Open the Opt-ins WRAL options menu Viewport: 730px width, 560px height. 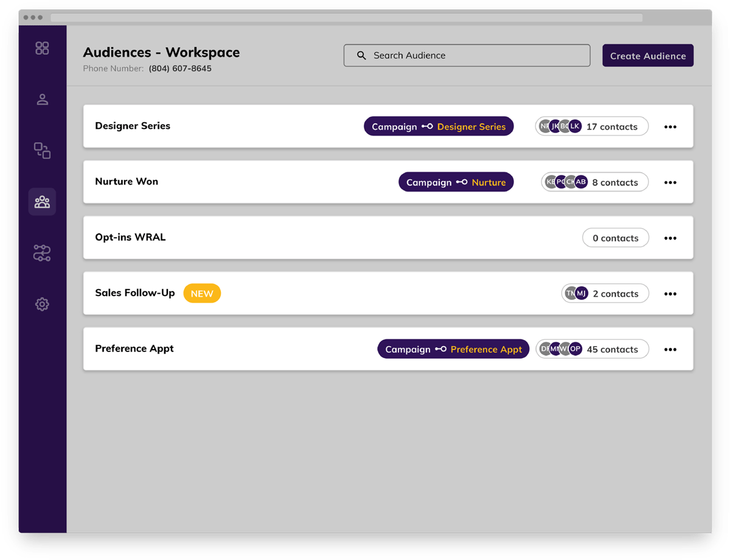coord(670,238)
